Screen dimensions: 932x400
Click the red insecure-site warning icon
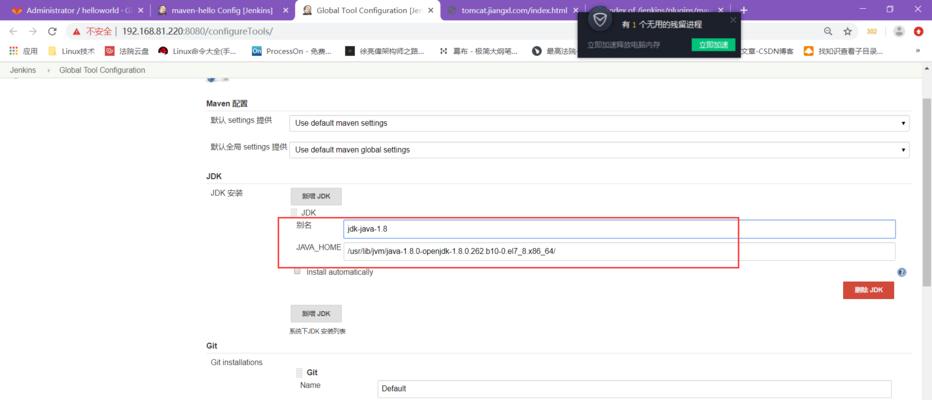point(77,32)
